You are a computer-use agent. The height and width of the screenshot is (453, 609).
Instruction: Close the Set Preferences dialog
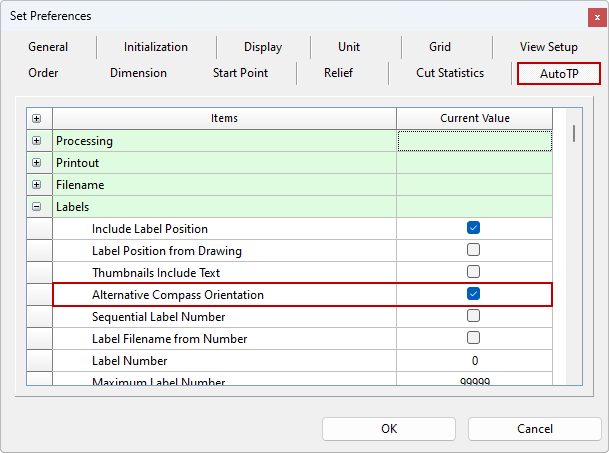click(x=597, y=16)
